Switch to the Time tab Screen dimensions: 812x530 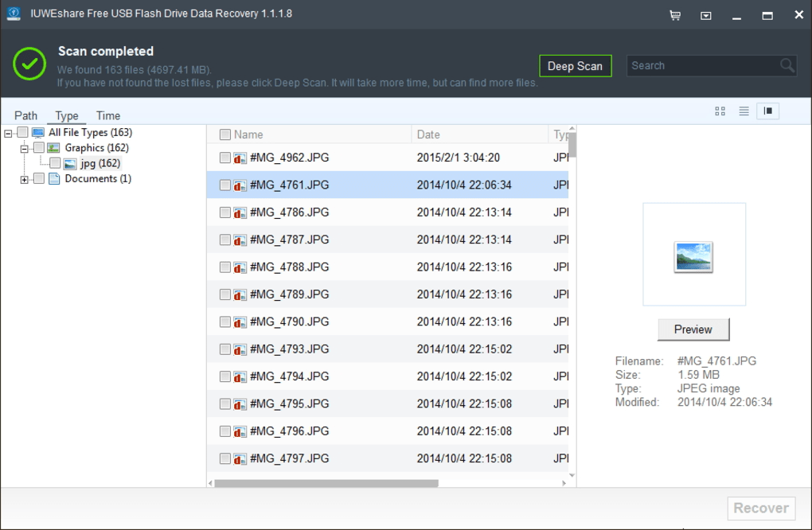click(107, 115)
